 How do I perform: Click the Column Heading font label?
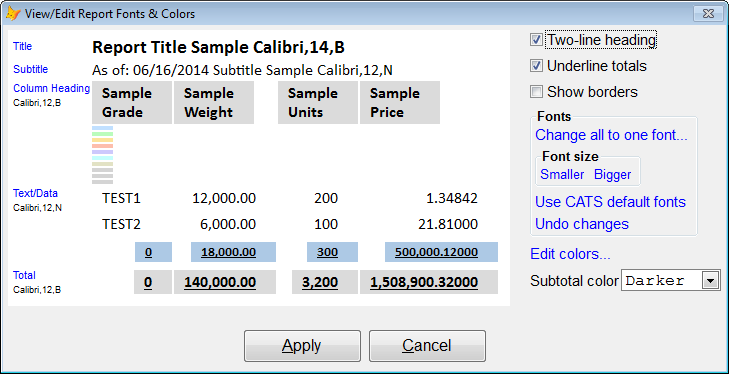pyautogui.click(x=52, y=88)
